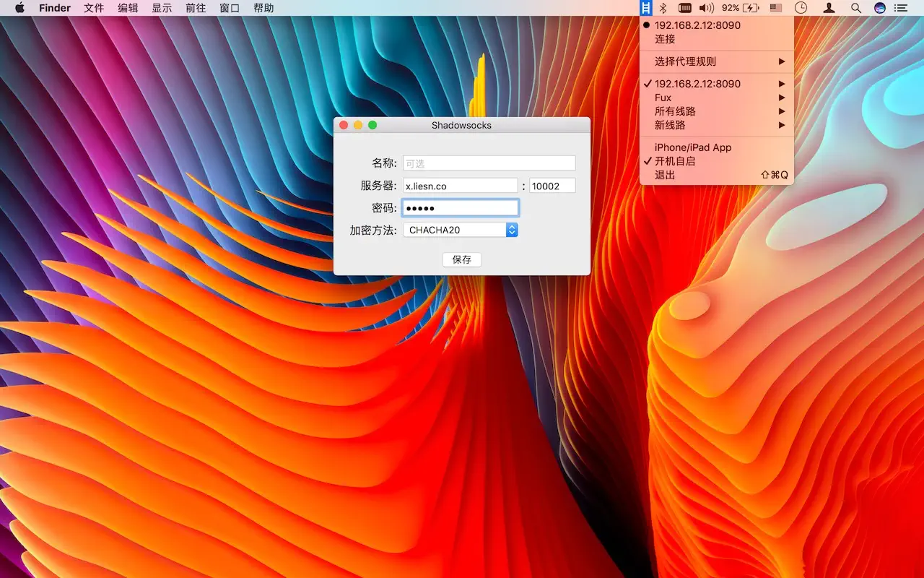Open Spotlight search from menu bar
The height and width of the screenshot is (578, 924).
point(855,8)
